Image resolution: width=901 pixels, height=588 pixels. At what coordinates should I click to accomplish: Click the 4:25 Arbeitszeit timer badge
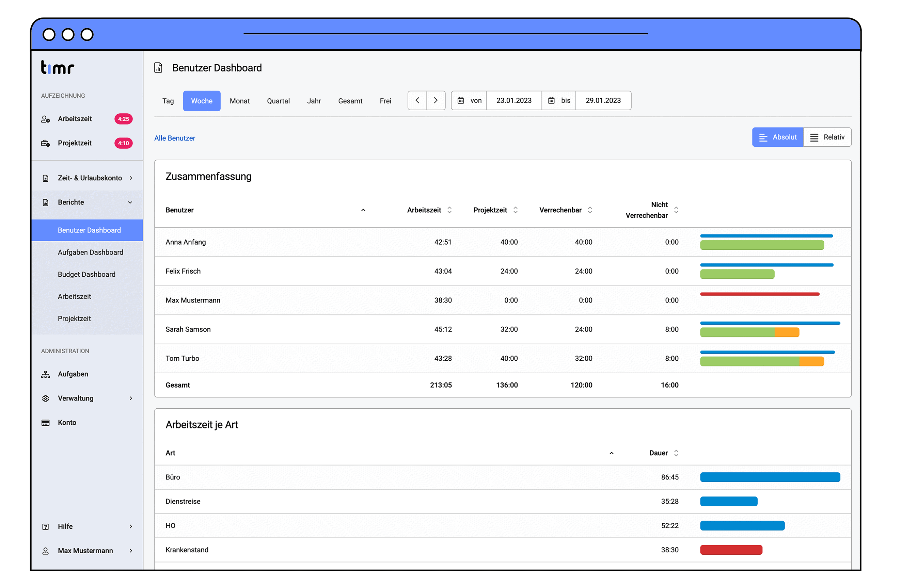coord(123,119)
